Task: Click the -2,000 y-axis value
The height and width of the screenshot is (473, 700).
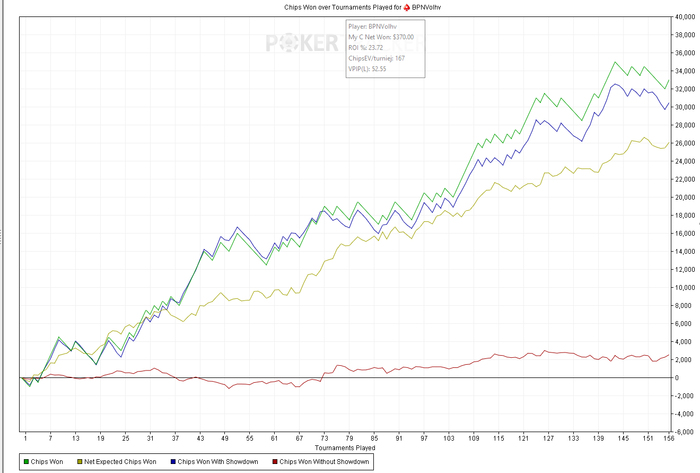Action: (x=684, y=396)
